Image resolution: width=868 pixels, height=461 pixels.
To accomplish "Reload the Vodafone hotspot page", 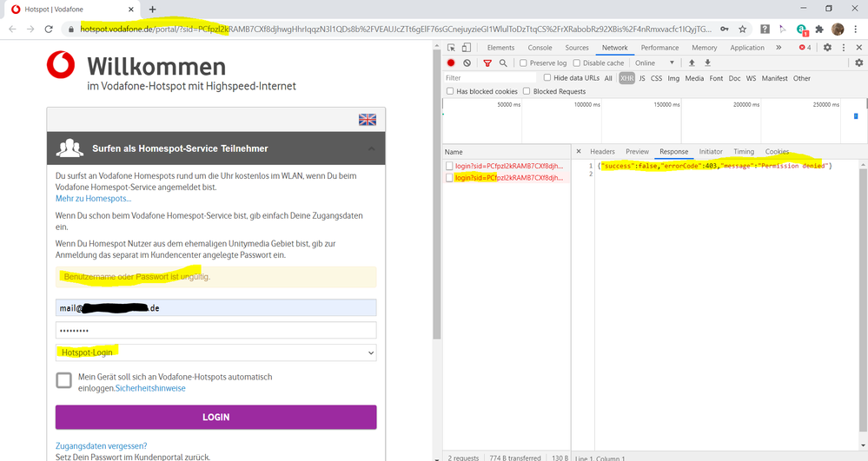I will coord(49,30).
